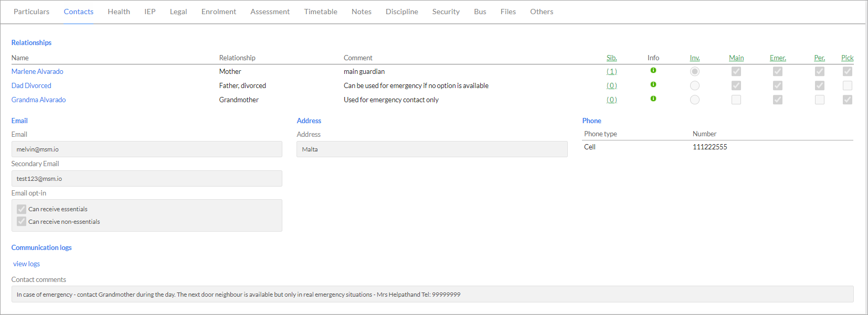Click the Email field melvin@msm.io
Image resolution: width=868 pixels, height=315 pixels.
[147, 149]
